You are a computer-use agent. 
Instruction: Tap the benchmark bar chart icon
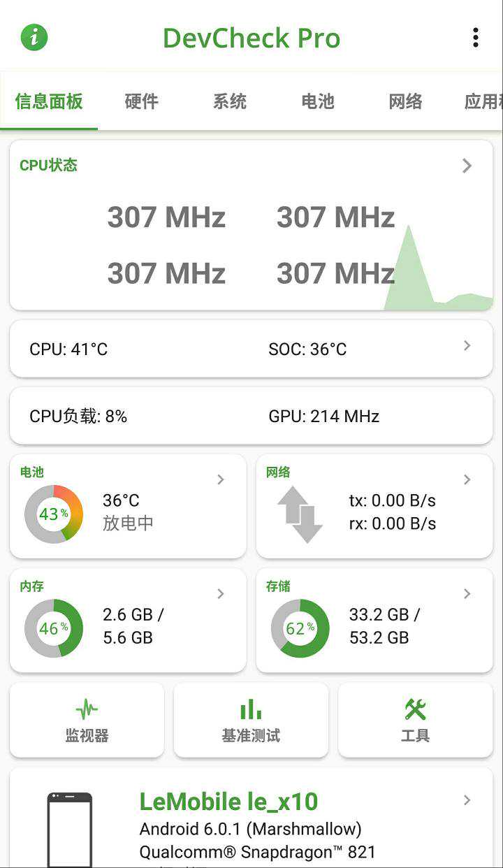(251, 710)
